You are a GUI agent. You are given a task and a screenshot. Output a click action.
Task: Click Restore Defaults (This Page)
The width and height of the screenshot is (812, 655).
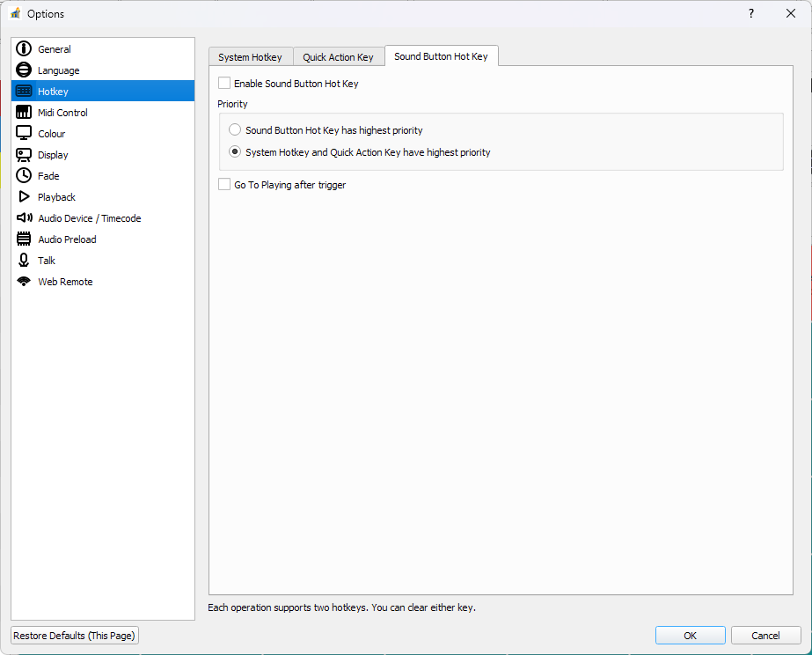(74, 635)
